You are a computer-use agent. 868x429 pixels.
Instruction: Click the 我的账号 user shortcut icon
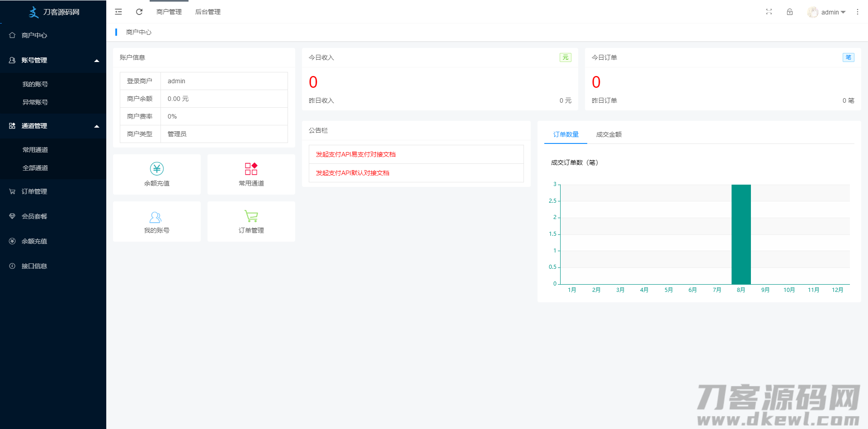pyautogui.click(x=156, y=218)
